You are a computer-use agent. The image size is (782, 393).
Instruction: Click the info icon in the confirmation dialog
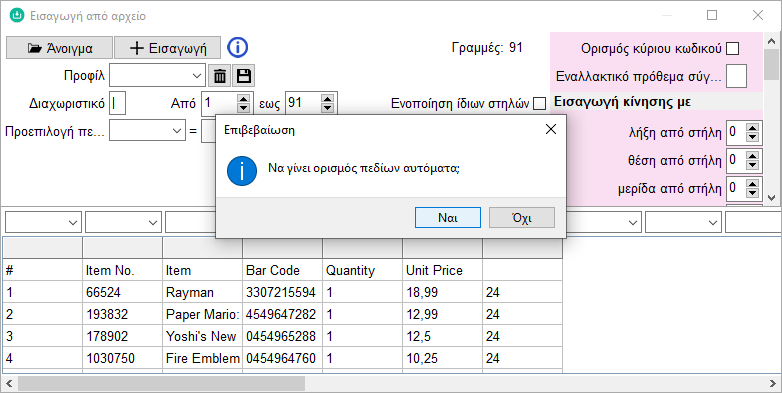(x=242, y=171)
